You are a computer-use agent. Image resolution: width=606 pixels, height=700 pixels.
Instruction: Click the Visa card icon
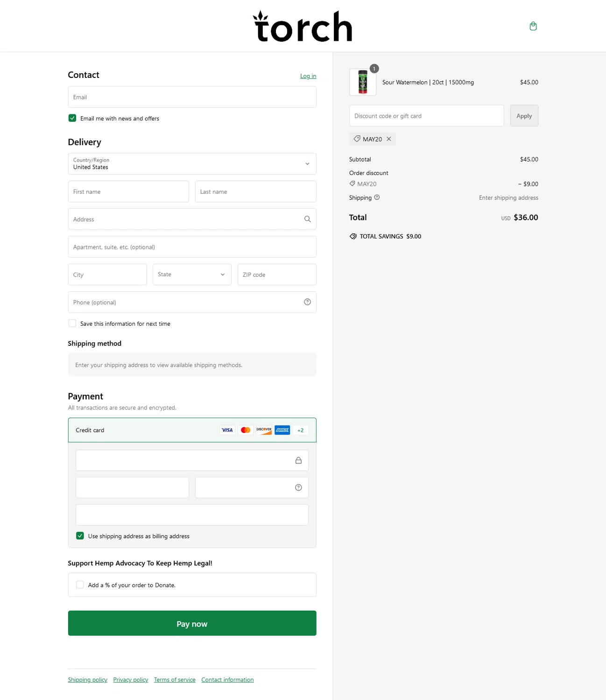(x=227, y=430)
